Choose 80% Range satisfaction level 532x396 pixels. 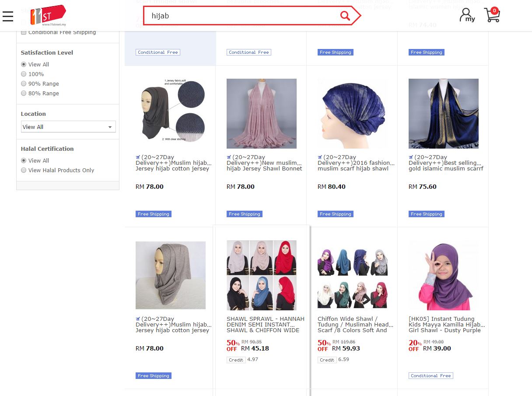click(x=24, y=94)
